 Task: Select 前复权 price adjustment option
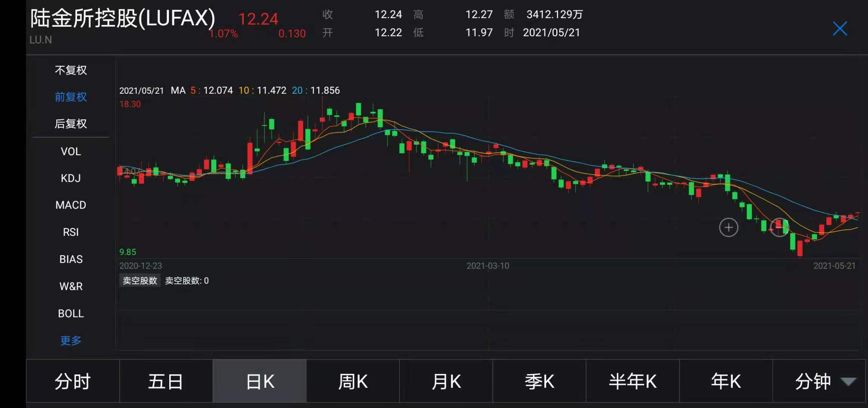tap(71, 97)
